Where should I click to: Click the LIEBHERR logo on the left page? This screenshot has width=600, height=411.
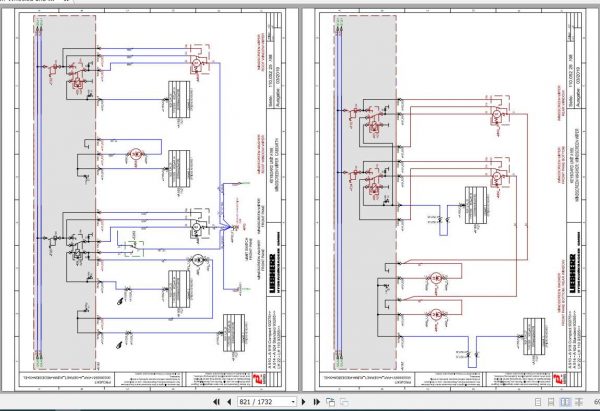coord(274,274)
